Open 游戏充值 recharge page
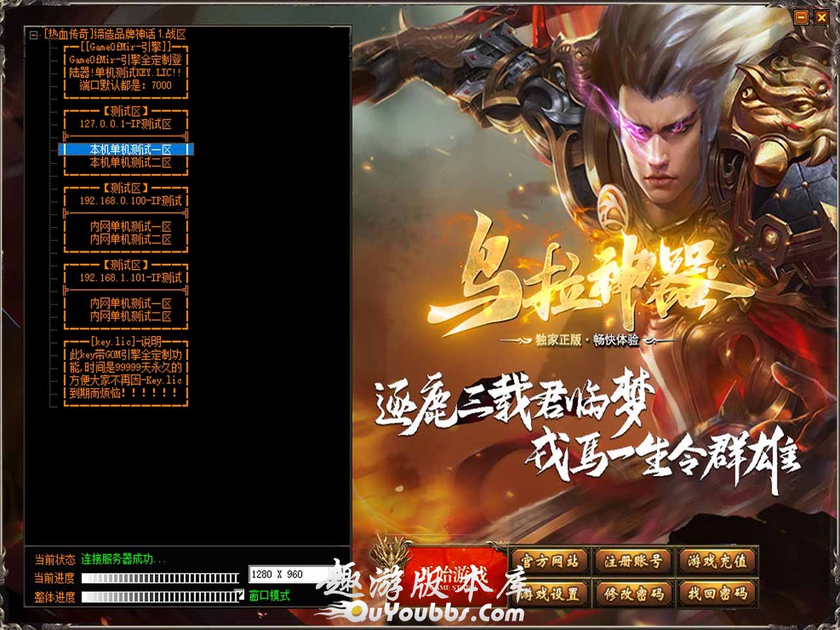The image size is (840, 630). coord(717,561)
